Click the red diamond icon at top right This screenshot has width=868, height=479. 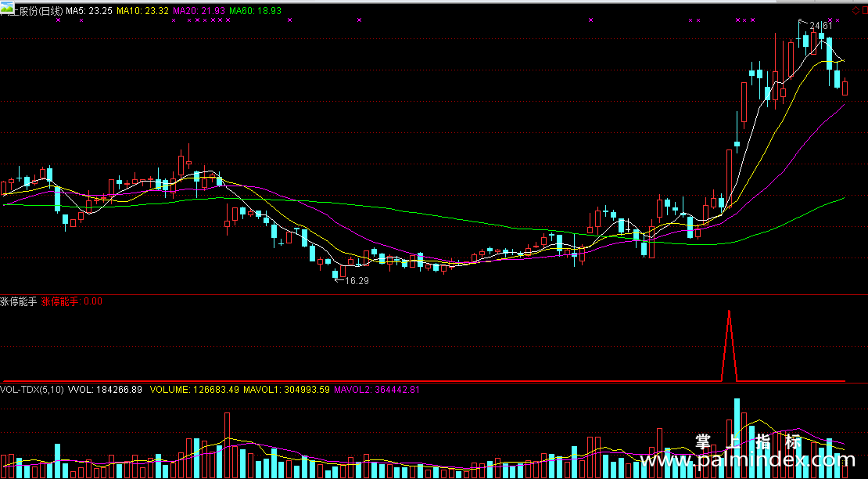coord(855,11)
